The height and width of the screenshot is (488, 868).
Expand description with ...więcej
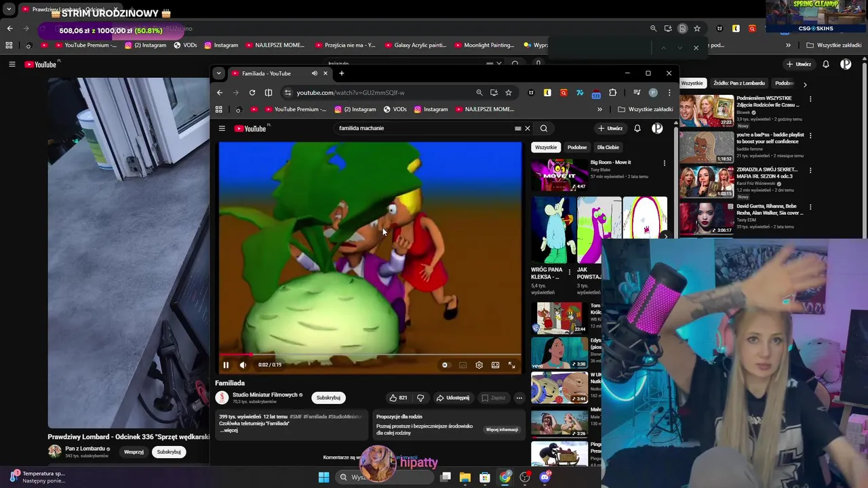pos(229,430)
